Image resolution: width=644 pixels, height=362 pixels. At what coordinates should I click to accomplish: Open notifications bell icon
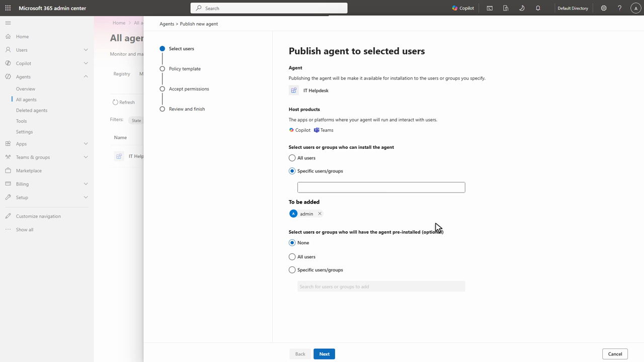(538, 8)
